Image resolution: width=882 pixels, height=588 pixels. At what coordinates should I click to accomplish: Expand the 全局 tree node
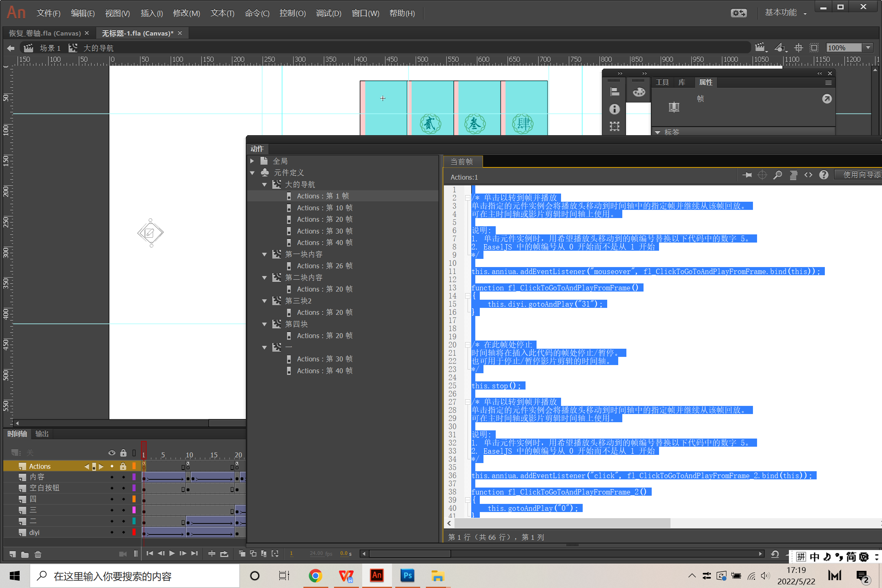point(252,161)
